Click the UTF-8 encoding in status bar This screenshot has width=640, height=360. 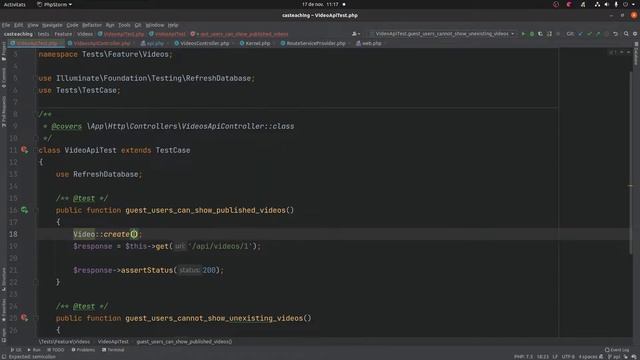[568, 357]
